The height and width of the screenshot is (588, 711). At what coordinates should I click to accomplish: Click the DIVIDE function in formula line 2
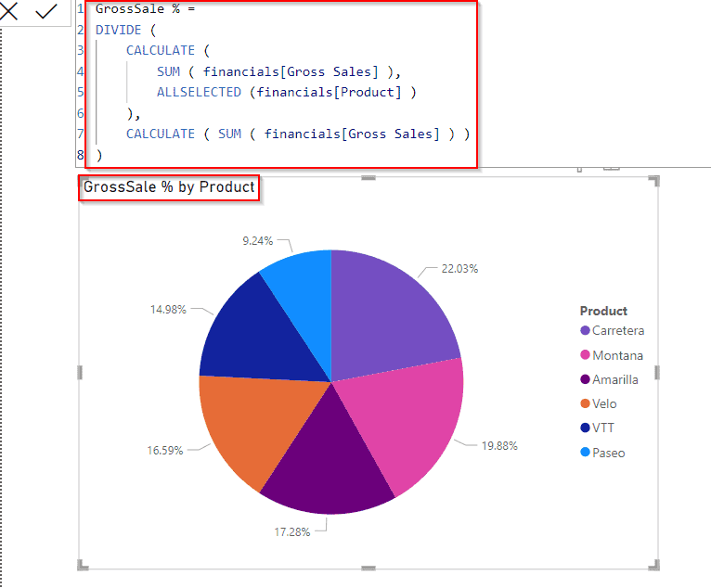tap(119, 30)
